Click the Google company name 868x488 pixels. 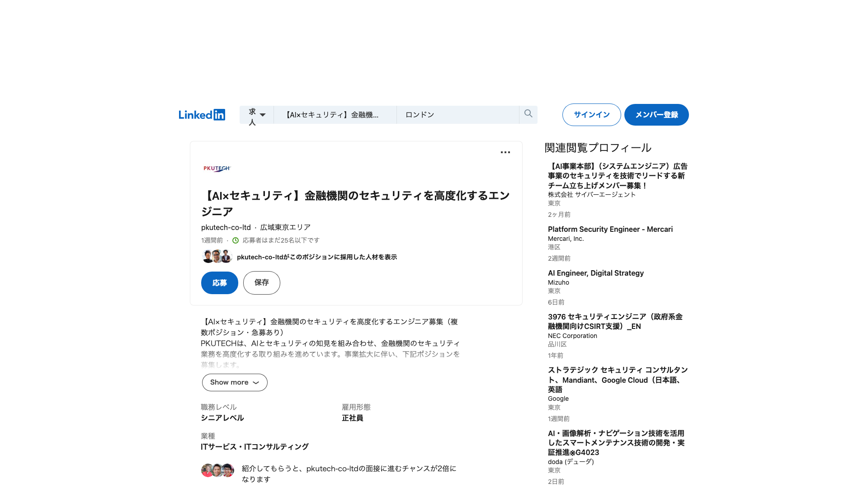pyautogui.click(x=558, y=399)
